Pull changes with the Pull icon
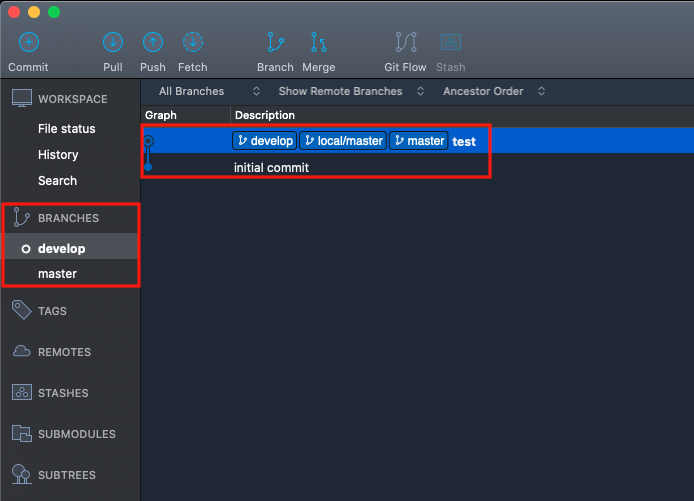The image size is (694, 501). pyautogui.click(x=113, y=42)
